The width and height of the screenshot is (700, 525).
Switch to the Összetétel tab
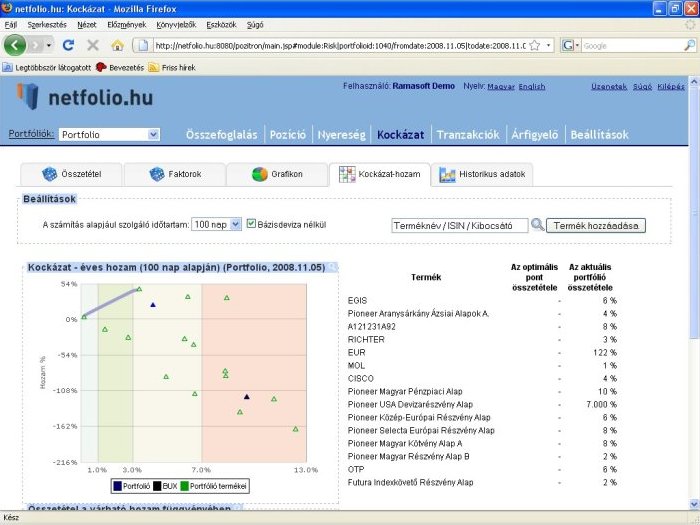click(x=71, y=174)
